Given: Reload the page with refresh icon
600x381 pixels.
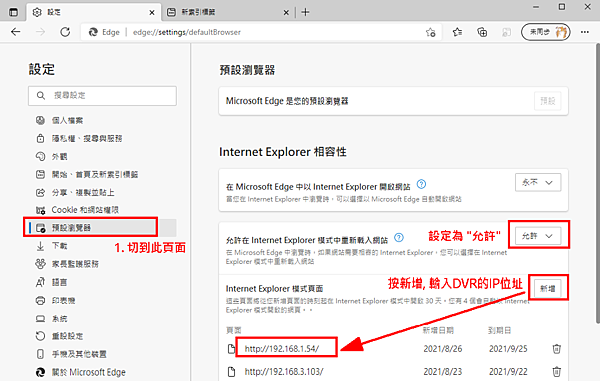Looking at the screenshot, I should point(65,32).
